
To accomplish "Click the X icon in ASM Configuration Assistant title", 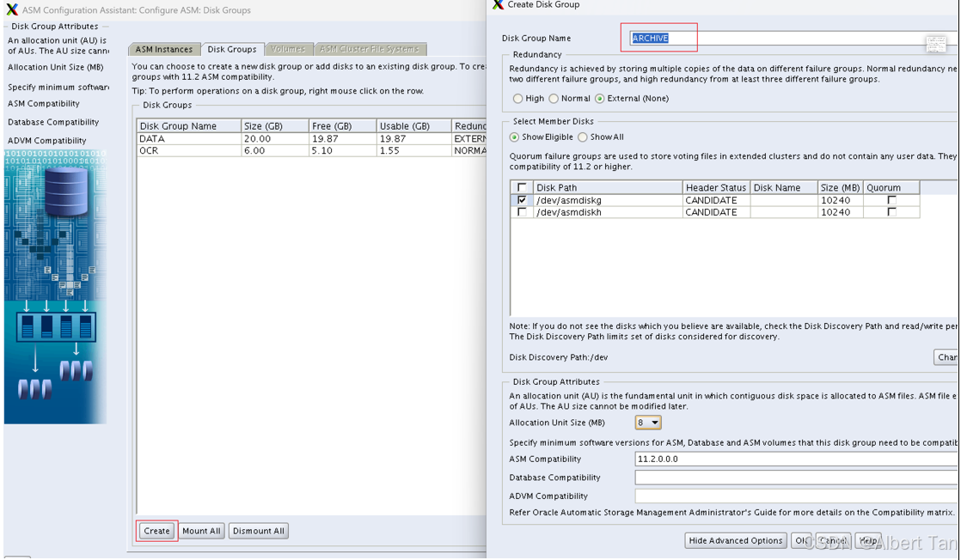I will pos(12,9).
